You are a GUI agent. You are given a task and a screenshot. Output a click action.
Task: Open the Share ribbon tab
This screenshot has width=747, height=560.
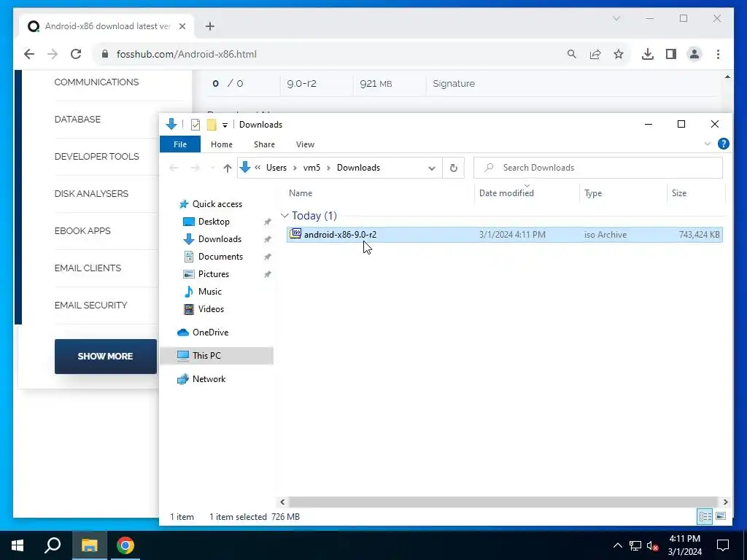264,144
